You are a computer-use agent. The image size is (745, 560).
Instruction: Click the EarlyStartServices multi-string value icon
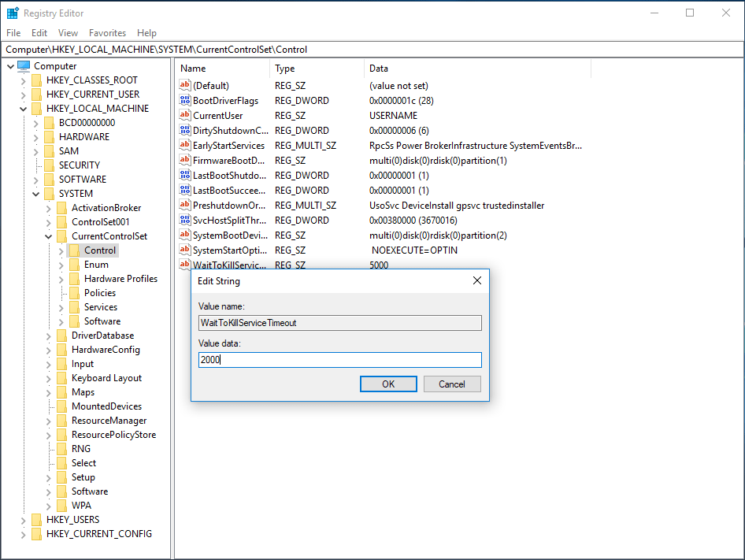185,146
